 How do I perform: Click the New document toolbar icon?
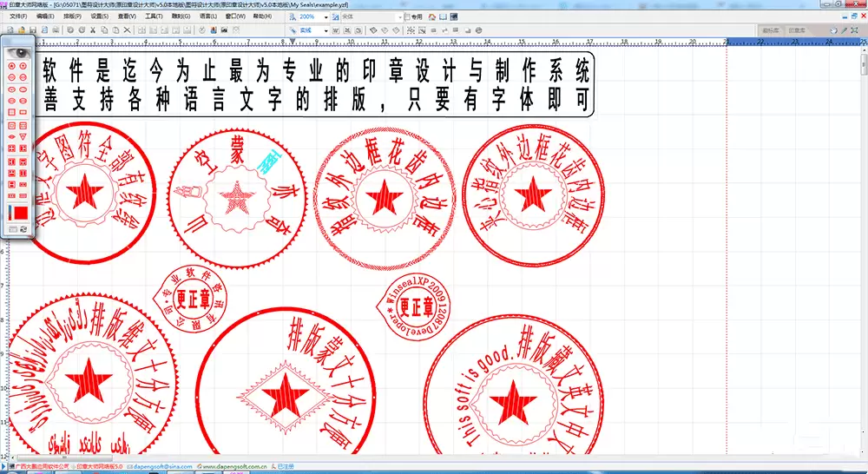click(x=10, y=30)
